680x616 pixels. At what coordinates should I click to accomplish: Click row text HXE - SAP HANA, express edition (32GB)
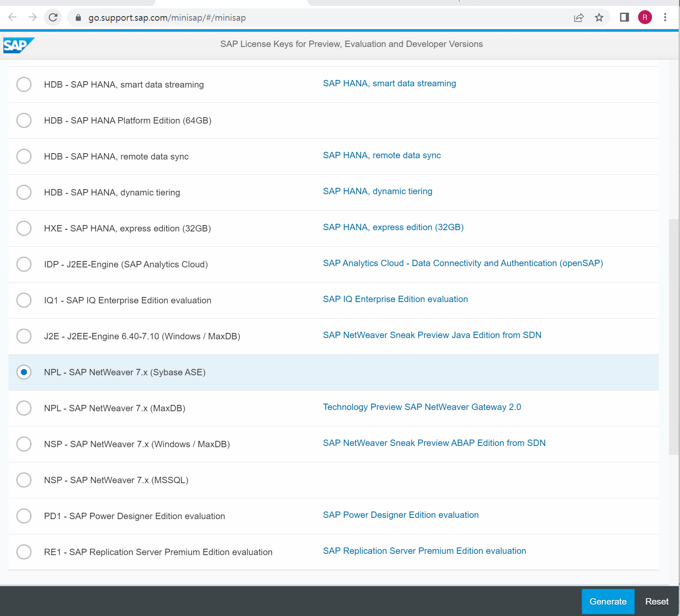click(127, 228)
